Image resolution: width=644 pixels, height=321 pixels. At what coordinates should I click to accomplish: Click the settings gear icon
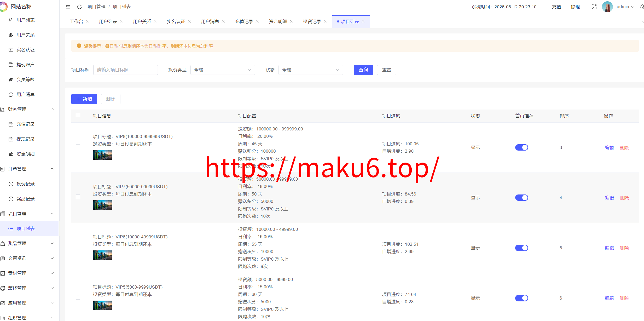(x=642, y=7)
